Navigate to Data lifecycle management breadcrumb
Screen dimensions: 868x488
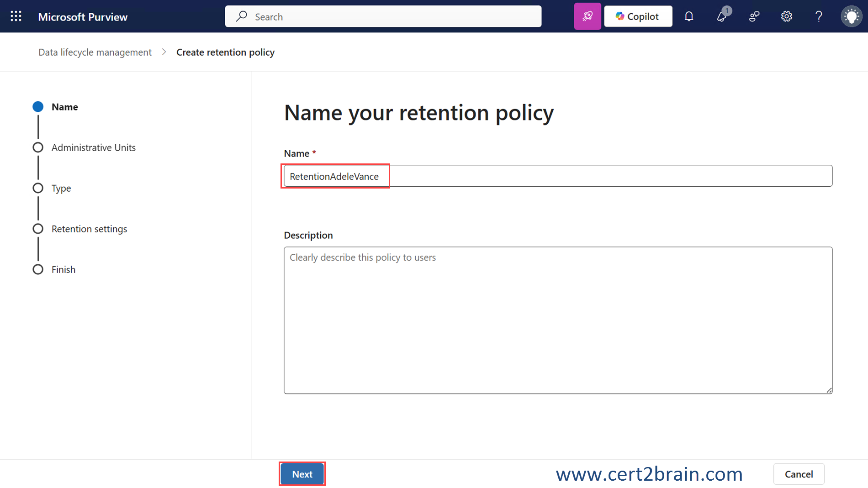[x=95, y=52]
